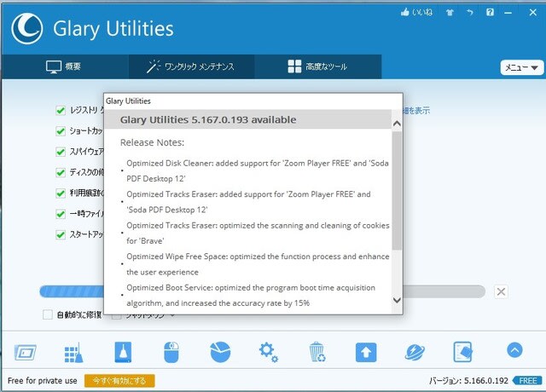
Task: Click the release notes scrollbar thumb
Action: [397, 191]
